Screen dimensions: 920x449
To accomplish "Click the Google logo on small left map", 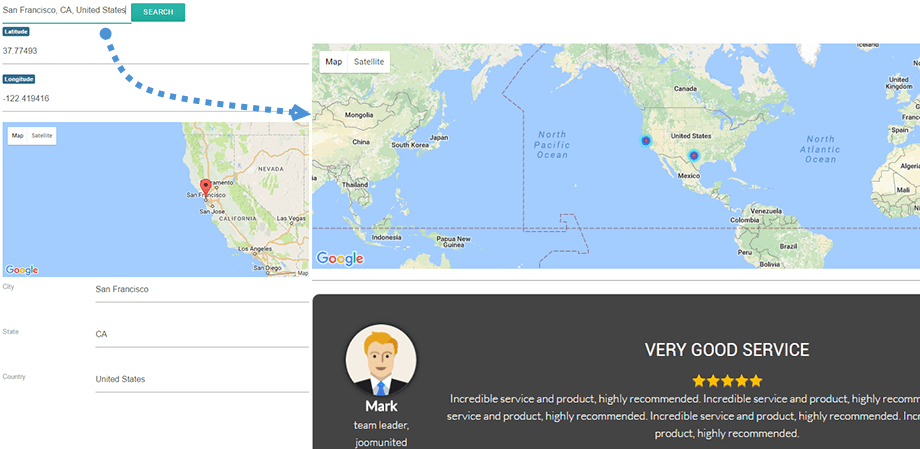I will click(x=22, y=270).
